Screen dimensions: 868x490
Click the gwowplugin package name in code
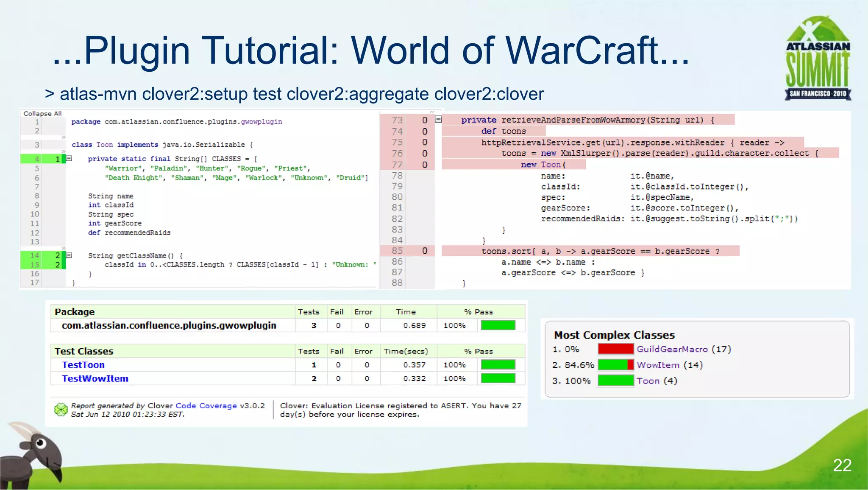(262, 122)
